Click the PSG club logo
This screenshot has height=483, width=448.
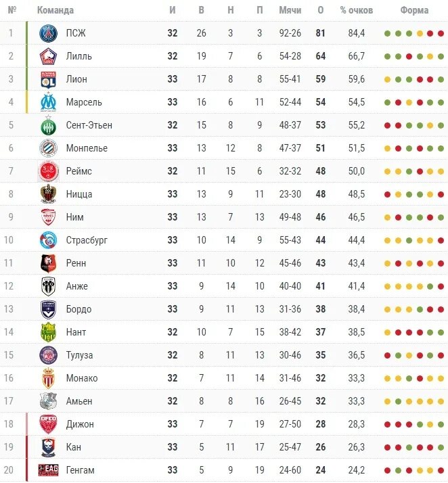pyautogui.click(x=48, y=33)
